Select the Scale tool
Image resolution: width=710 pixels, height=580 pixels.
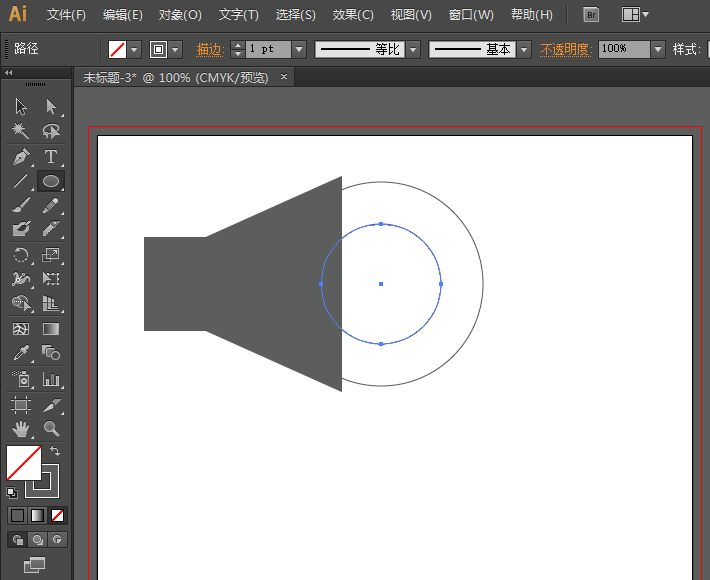[51, 255]
